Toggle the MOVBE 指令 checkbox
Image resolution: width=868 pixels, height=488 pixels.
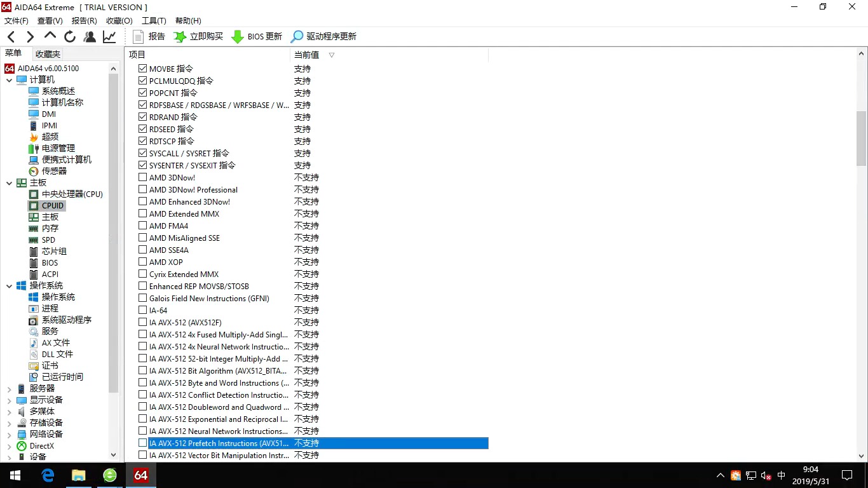(x=142, y=69)
